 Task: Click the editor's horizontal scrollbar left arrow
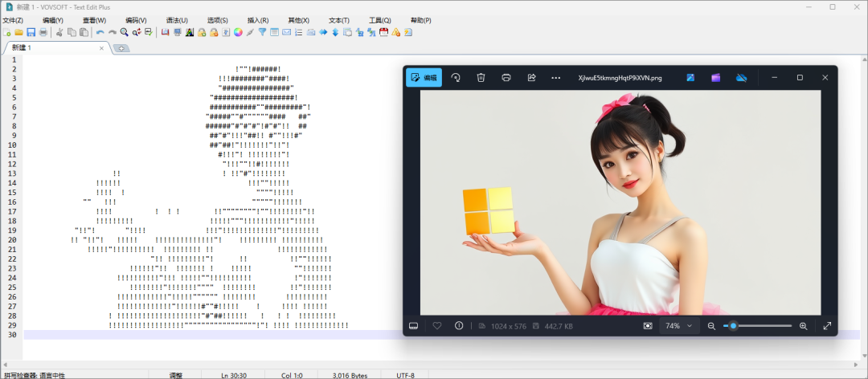tap(4, 365)
